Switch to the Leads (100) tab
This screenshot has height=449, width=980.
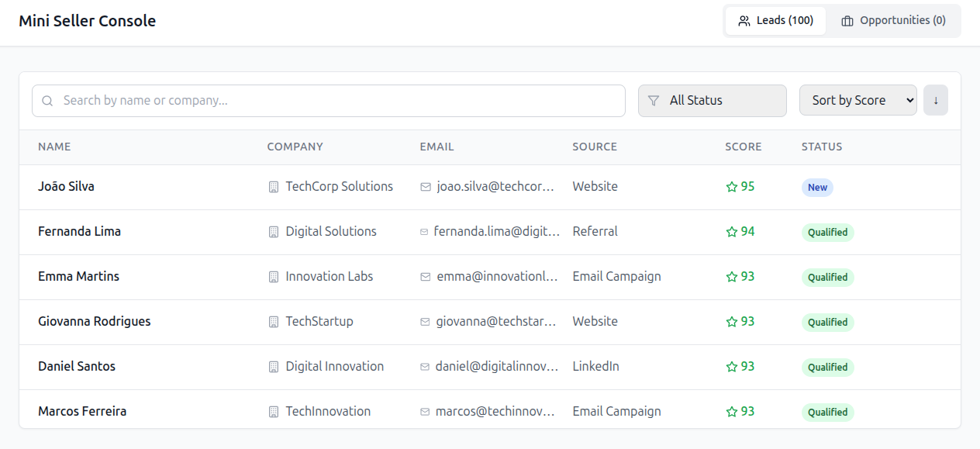click(775, 21)
